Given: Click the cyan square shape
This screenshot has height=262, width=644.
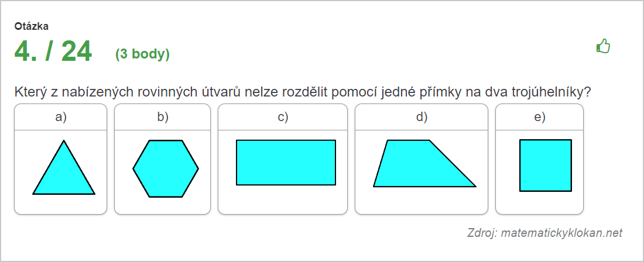Looking at the screenshot, I should tap(546, 166).
